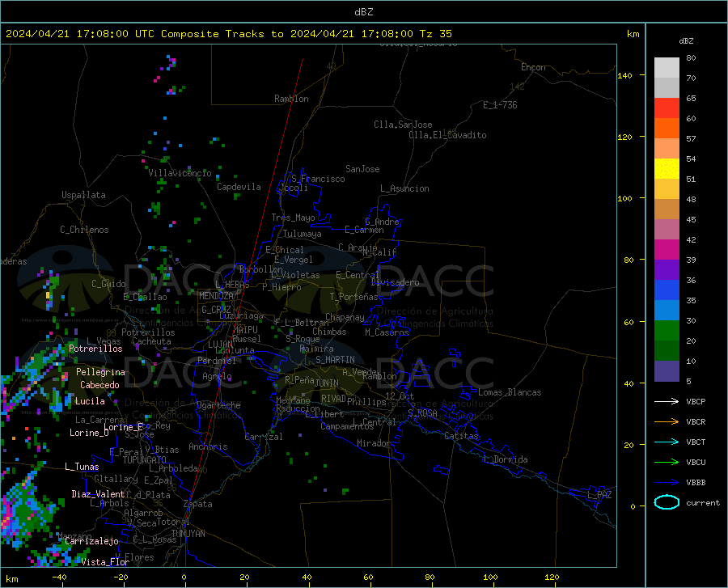
Task: Click the Mirador map label
Action: [x=373, y=443]
